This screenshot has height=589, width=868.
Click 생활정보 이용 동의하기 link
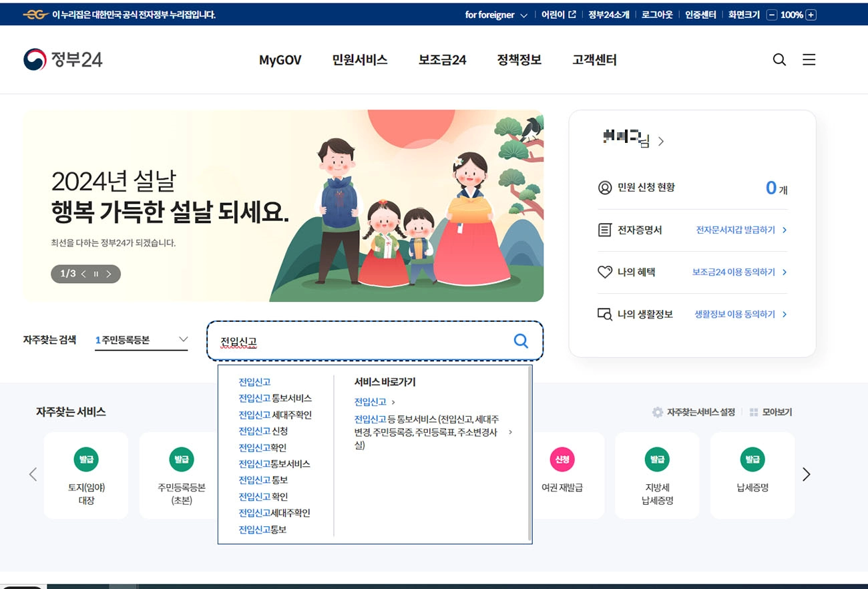[x=740, y=314]
